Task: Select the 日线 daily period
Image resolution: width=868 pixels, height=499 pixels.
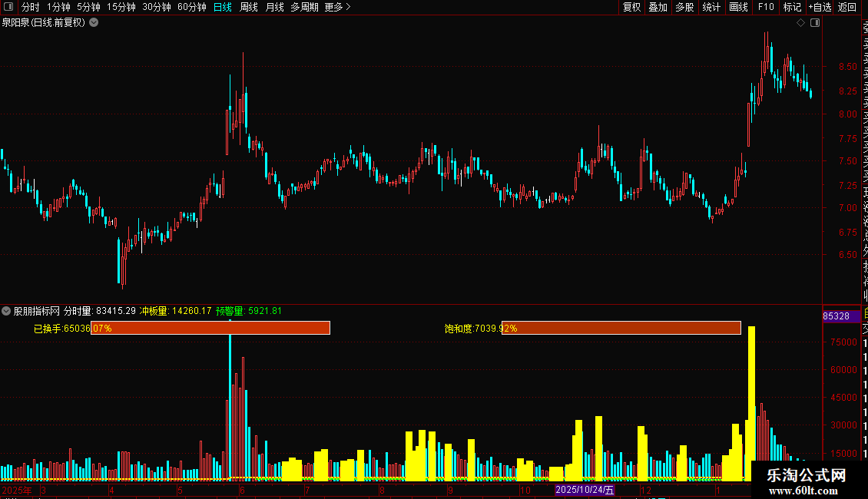Action: point(223,7)
